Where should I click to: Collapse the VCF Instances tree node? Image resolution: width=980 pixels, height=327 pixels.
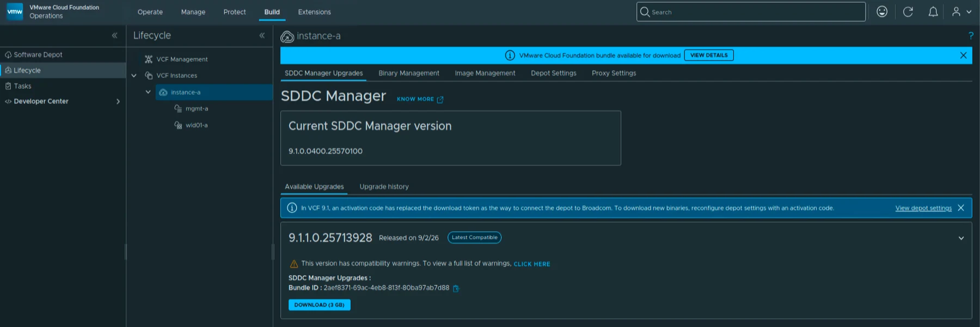click(x=134, y=76)
